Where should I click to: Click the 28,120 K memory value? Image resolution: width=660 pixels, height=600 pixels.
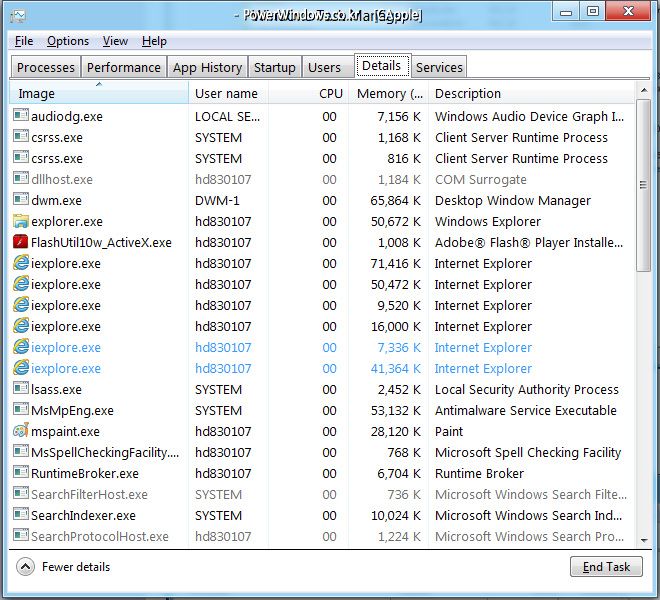[396, 431]
